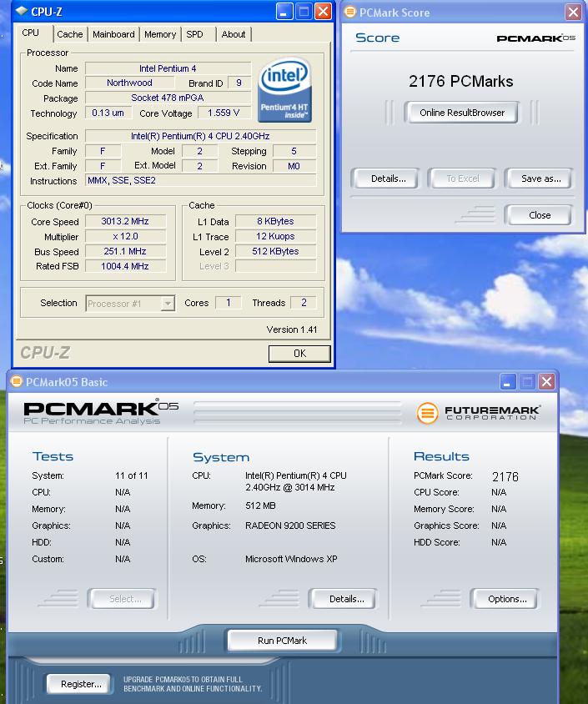Close the CPU-Z window with X
This screenshot has height=704, width=588.
point(323,12)
